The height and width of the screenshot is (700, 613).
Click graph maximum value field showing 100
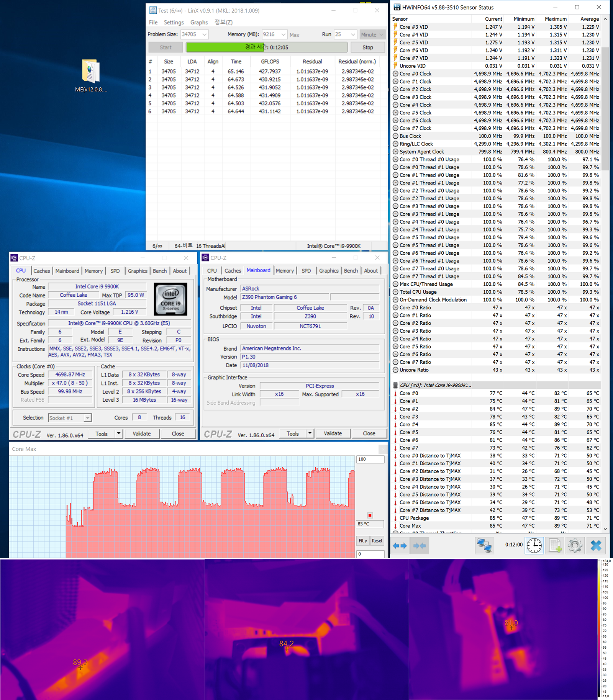point(370,459)
